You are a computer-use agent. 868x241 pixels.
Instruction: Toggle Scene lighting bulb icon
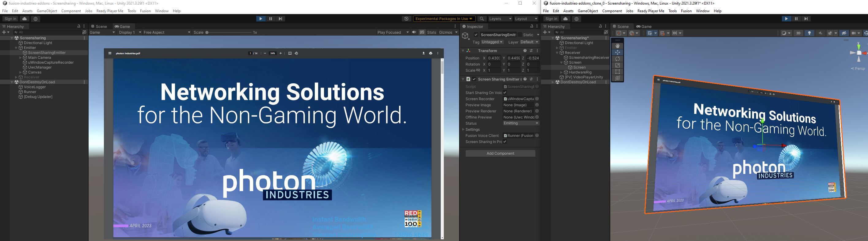click(x=809, y=33)
